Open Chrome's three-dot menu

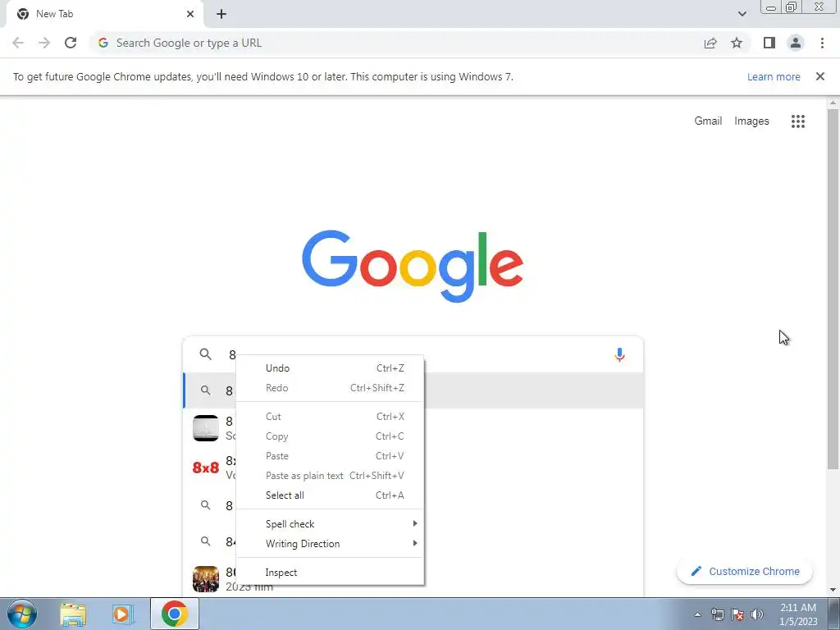(822, 43)
